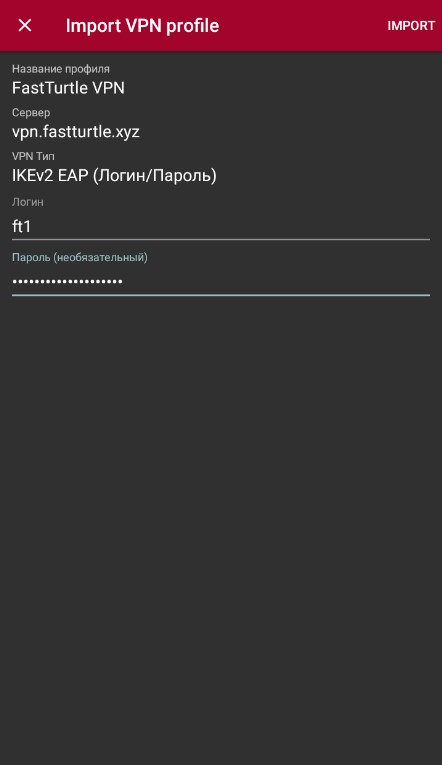Click the IKEv2 EAP (Логин/Пароль) type value
Screen dimensions: 442x765
pos(114,176)
